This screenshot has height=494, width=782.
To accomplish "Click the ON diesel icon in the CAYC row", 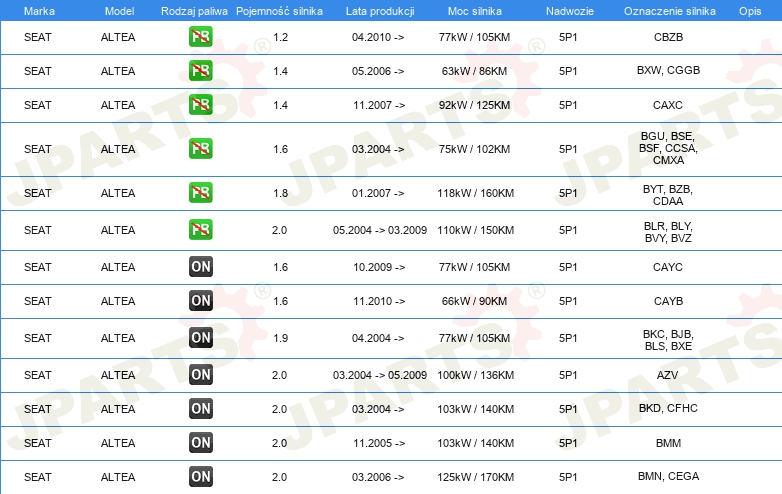I will 201,267.
